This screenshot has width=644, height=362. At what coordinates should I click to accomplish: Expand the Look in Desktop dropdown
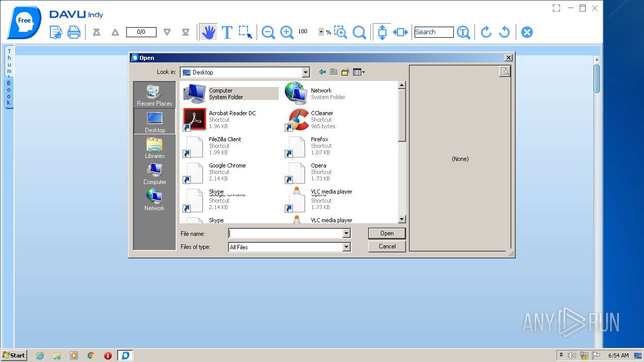point(305,72)
